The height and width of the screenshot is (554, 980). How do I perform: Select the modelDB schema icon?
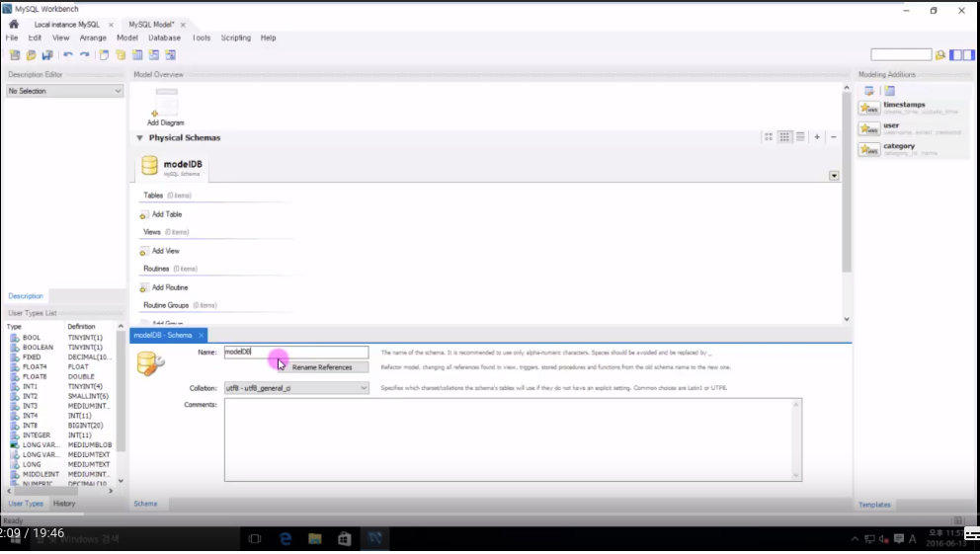click(x=149, y=166)
